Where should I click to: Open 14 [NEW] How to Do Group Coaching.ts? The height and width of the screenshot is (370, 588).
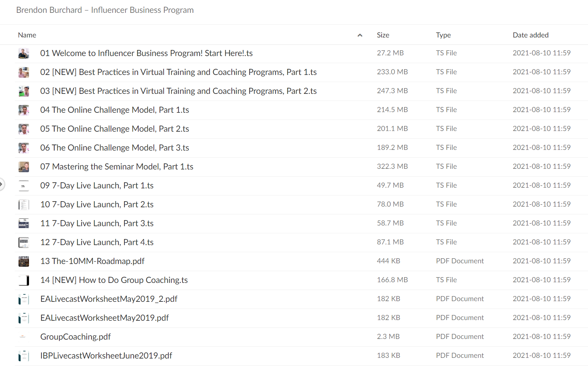pyautogui.click(x=114, y=280)
